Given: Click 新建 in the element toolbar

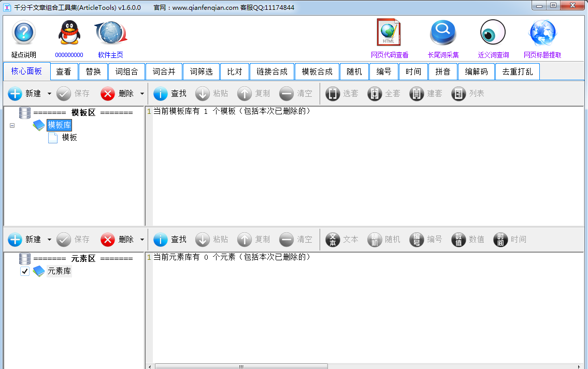Looking at the screenshot, I should [x=25, y=240].
